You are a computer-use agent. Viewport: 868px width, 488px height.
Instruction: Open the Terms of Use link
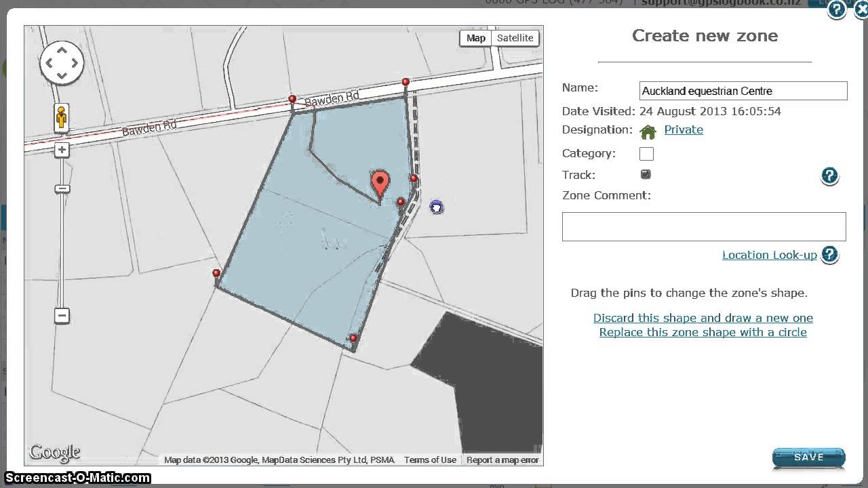[x=430, y=460]
